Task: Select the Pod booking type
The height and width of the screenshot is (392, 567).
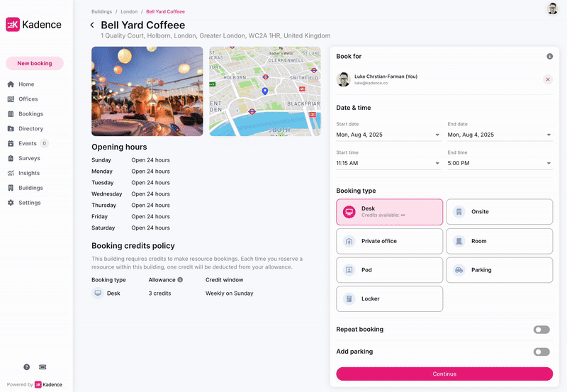Action: coord(389,270)
